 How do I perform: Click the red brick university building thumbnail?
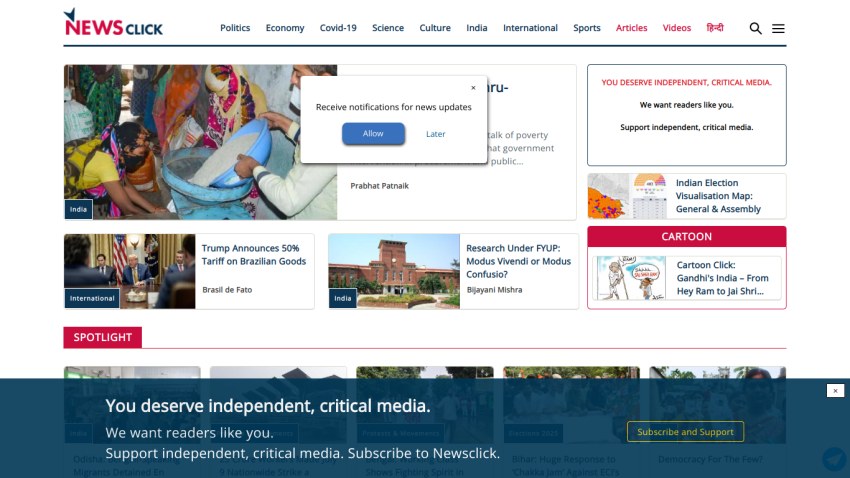pos(394,272)
